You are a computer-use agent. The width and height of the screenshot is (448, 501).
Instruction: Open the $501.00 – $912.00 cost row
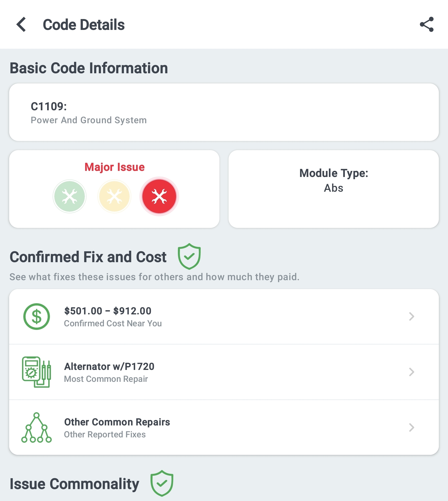(108, 311)
